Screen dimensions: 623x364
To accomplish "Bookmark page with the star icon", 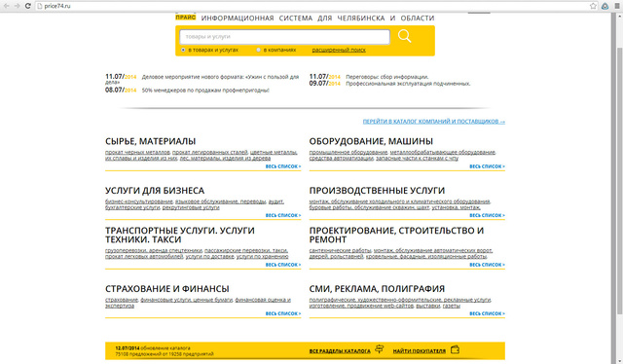I will click(x=593, y=6).
